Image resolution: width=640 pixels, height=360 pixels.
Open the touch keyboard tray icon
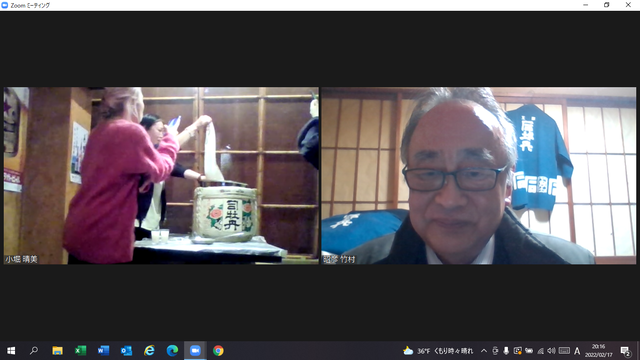click(564, 351)
